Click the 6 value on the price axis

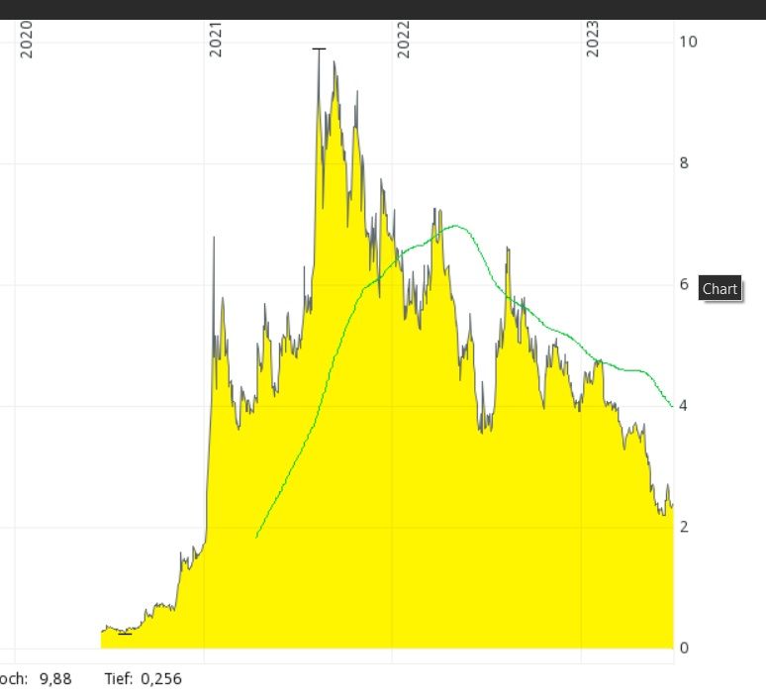point(684,284)
